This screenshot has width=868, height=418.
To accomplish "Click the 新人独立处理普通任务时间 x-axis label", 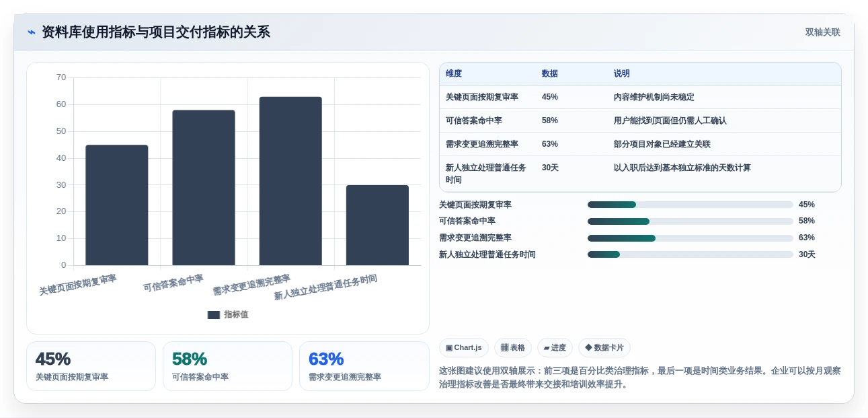I will pos(325,287).
